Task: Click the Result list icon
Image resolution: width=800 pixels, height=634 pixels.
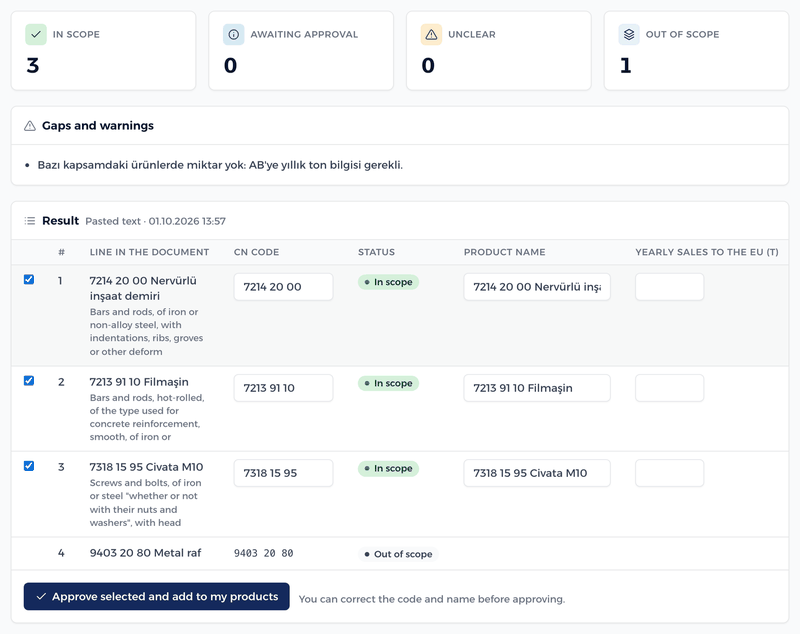Action: click(x=30, y=221)
